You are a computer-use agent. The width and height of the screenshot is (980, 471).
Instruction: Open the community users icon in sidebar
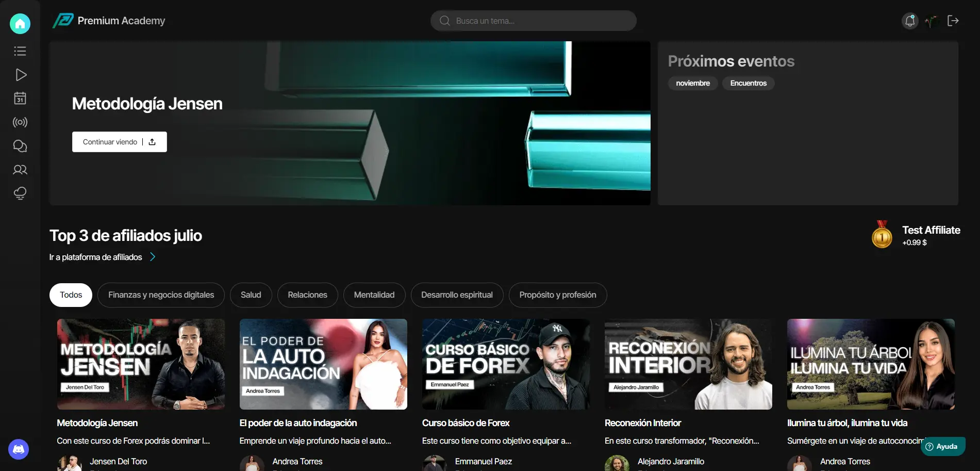coord(20,170)
